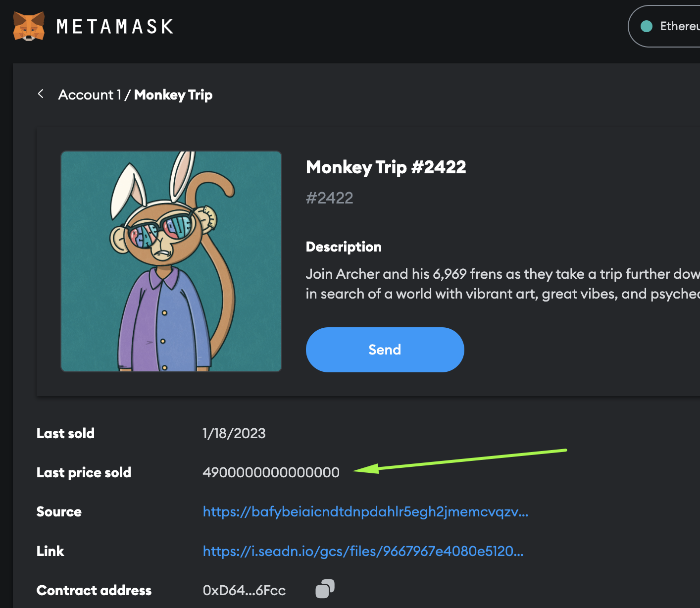
Task: Click the description text about Archer
Action: tap(502, 284)
